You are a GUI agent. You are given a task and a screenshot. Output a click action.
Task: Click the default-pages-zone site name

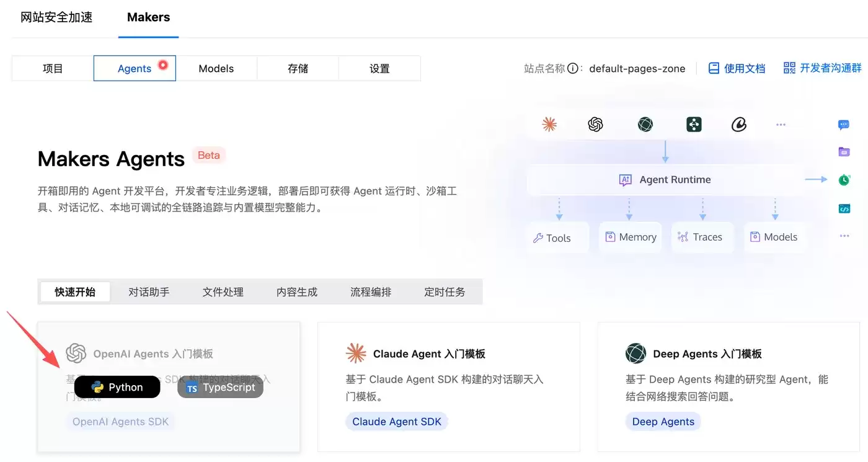(637, 69)
